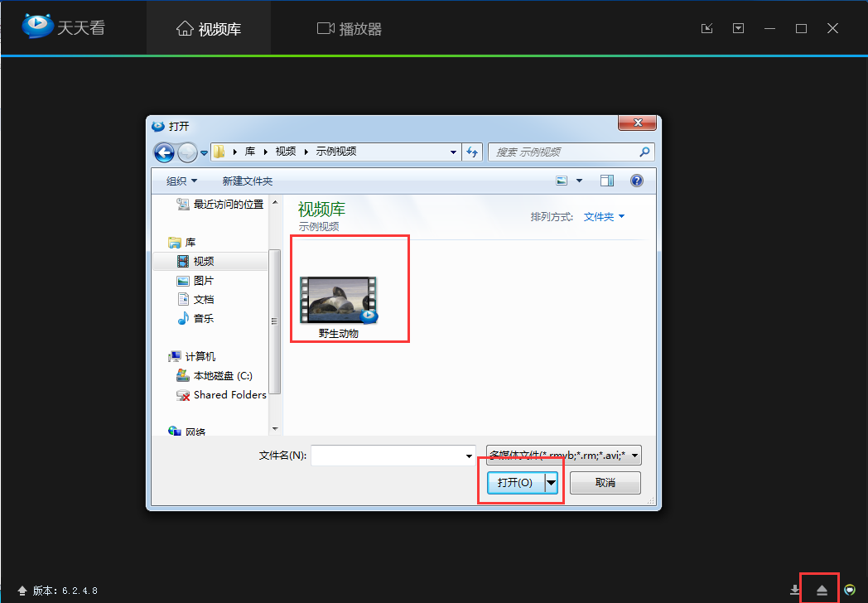Click the eject/open file icon in status bar

(822, 590)
